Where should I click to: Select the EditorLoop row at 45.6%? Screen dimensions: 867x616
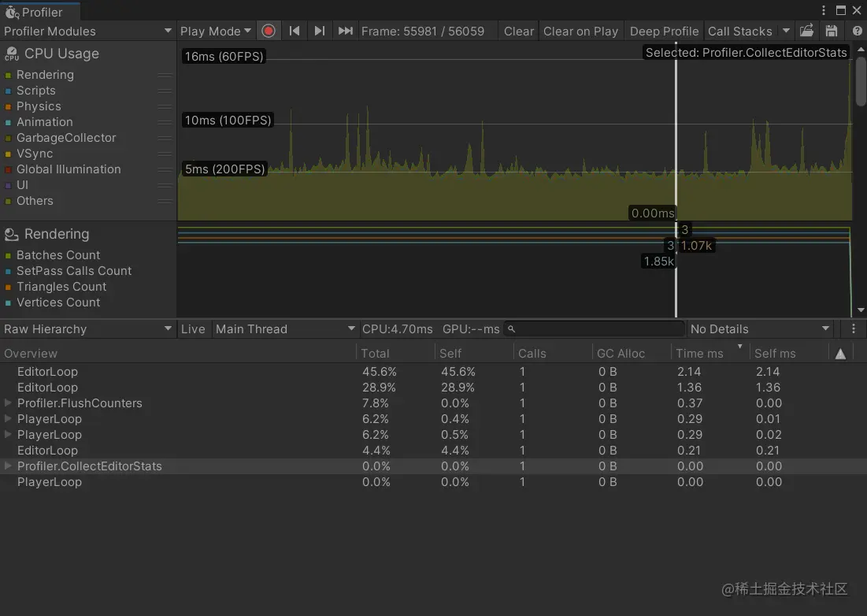pos(433,372)
